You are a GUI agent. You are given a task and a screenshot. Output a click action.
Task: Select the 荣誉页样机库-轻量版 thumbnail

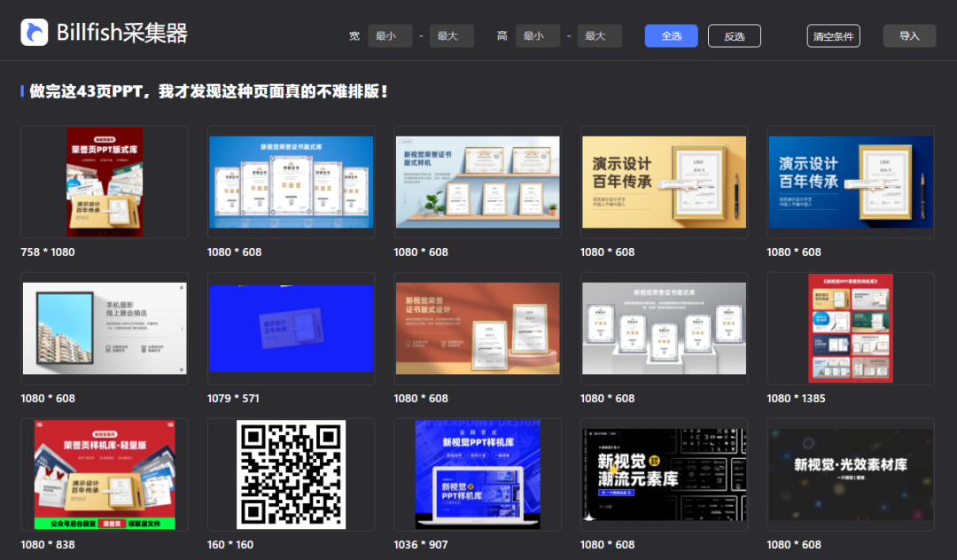[105, 475]
